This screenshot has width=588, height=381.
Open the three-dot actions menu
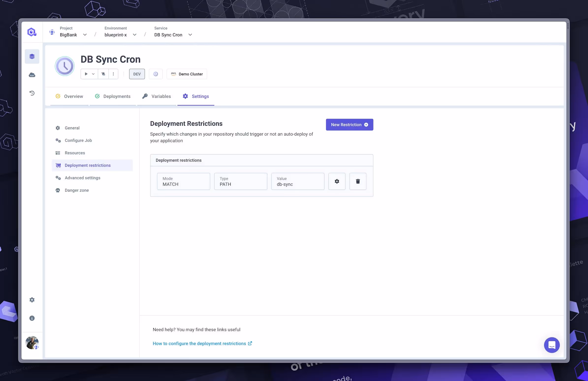(x=113, y=74)
